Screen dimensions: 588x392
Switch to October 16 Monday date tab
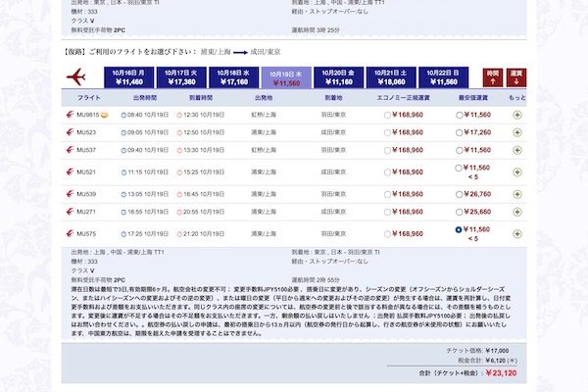129,77
